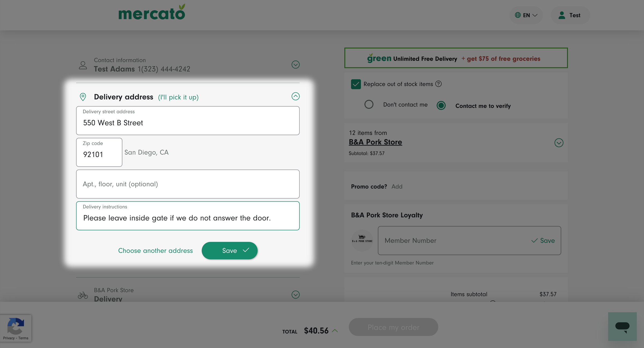Click the contact information person icon
The height and width of the screenshot is (348, 644).
pos(83,65)
